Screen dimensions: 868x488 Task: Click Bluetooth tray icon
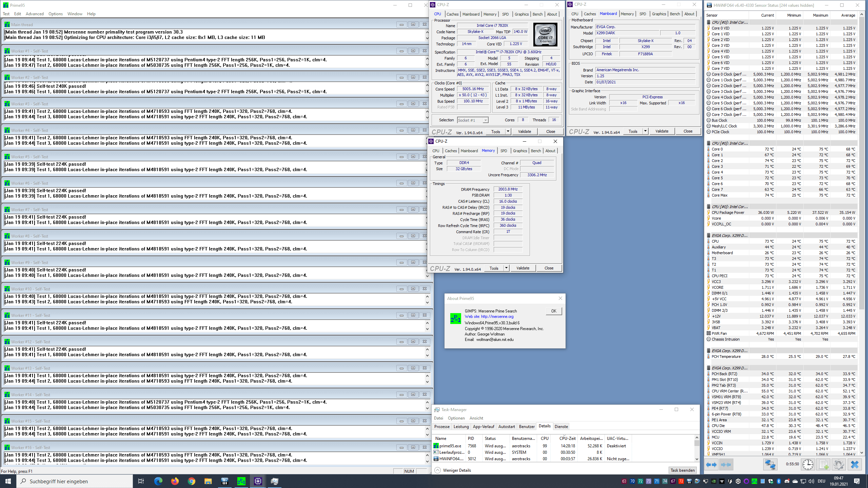point(779,481)
